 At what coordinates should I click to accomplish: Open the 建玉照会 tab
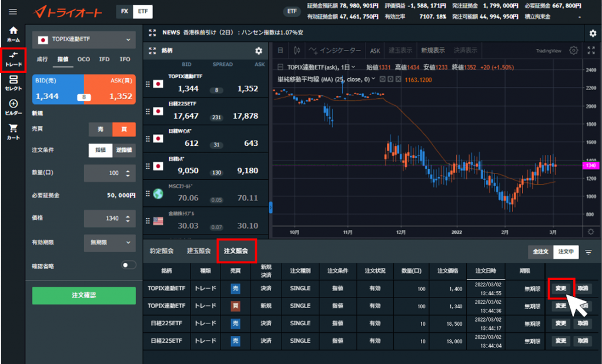199,251
